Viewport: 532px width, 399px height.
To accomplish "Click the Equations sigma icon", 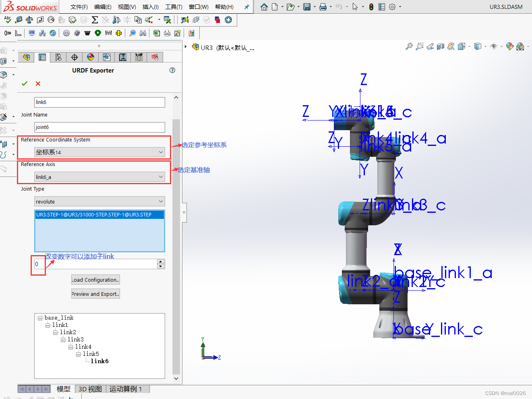I will (x=95, y=20).
